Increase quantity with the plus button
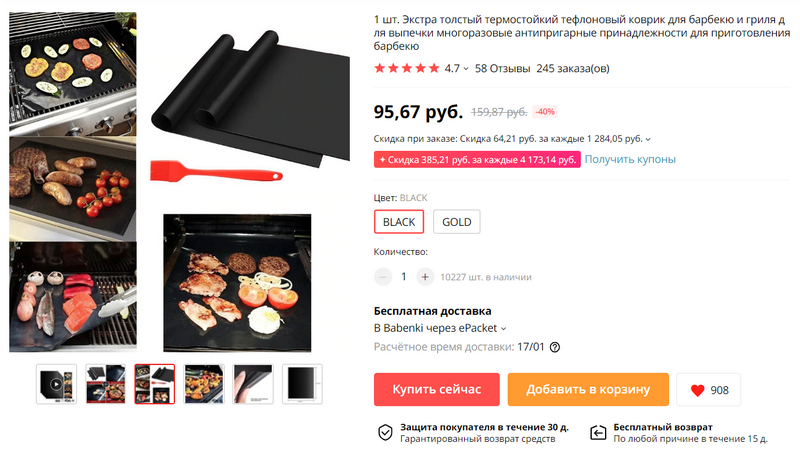 (425, 277)
